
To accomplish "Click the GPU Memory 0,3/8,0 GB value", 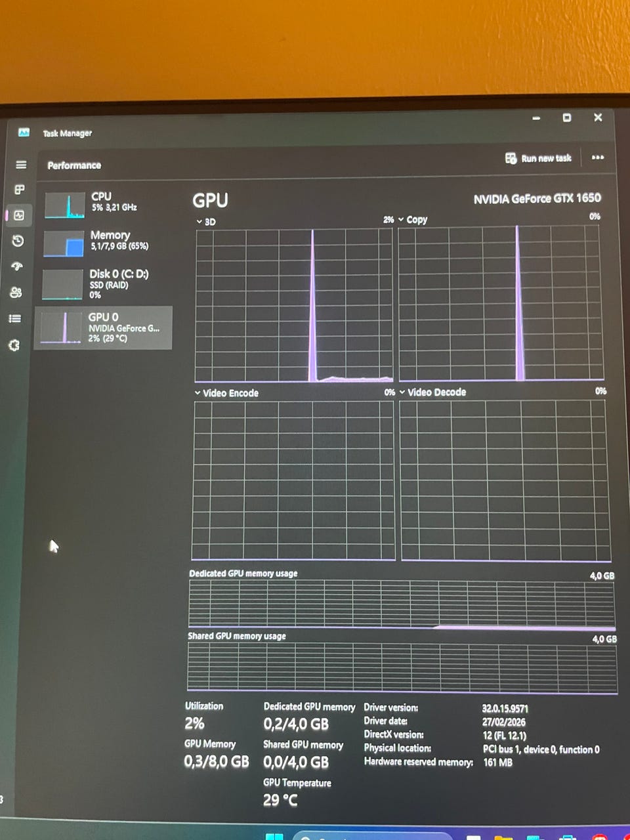I will tap(217, 762).
